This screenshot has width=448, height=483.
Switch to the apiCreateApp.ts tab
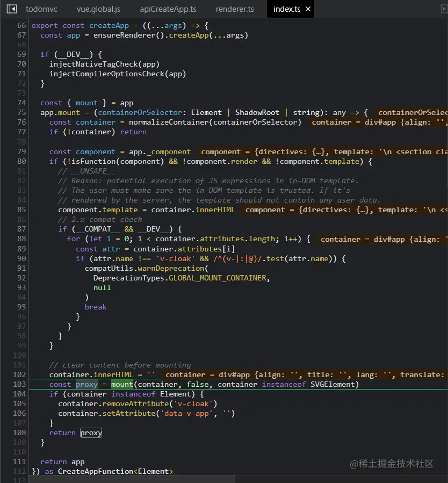point(168,9)
